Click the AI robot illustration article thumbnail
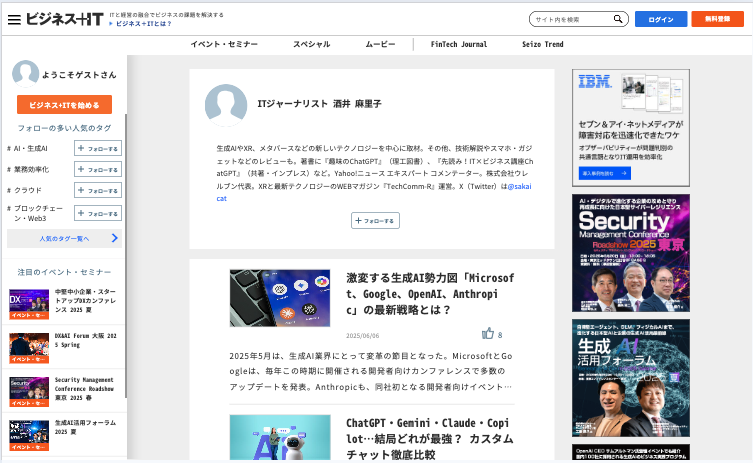Screen dimensions: 753x463 280,438
